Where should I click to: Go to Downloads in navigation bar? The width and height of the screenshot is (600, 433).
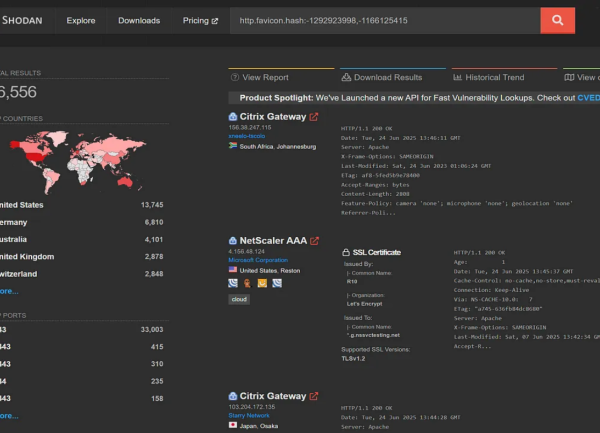click(x=139, y=21)
